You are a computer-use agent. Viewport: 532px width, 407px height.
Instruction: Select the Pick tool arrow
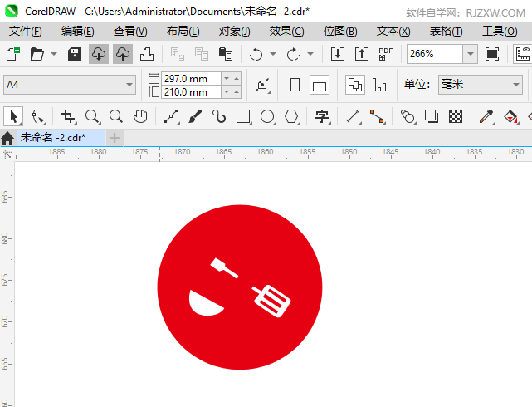click(x=13, y=117)
